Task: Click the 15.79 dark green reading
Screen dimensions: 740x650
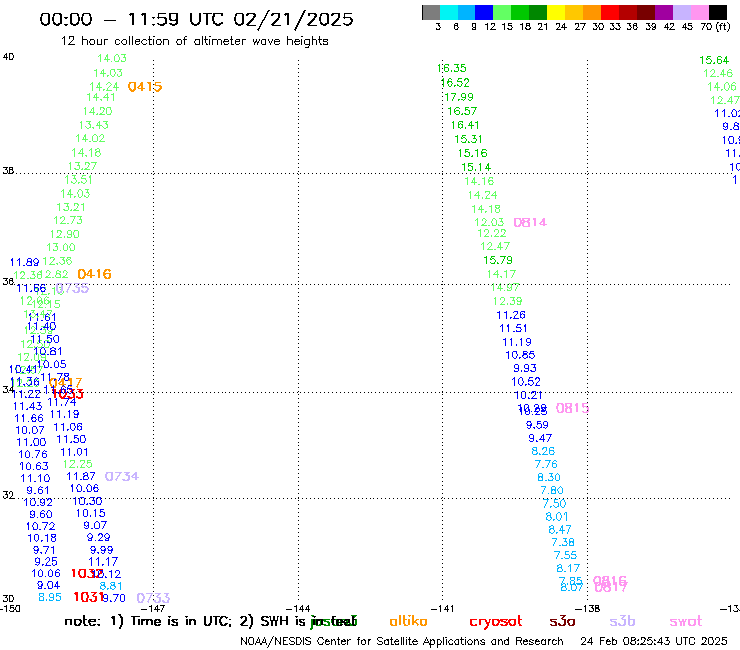Action: tap(497, 260)
